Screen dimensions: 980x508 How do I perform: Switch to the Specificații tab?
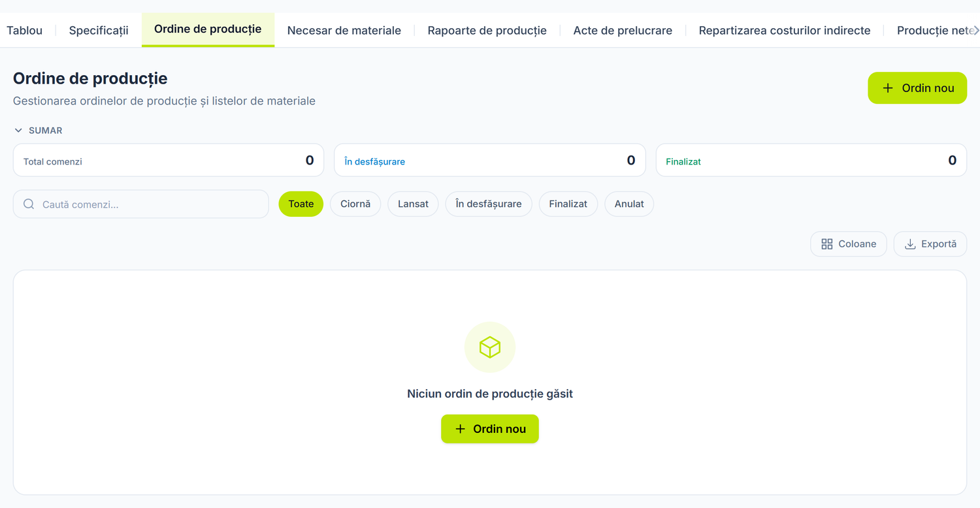pyautogui.click(x=99, y=30)
